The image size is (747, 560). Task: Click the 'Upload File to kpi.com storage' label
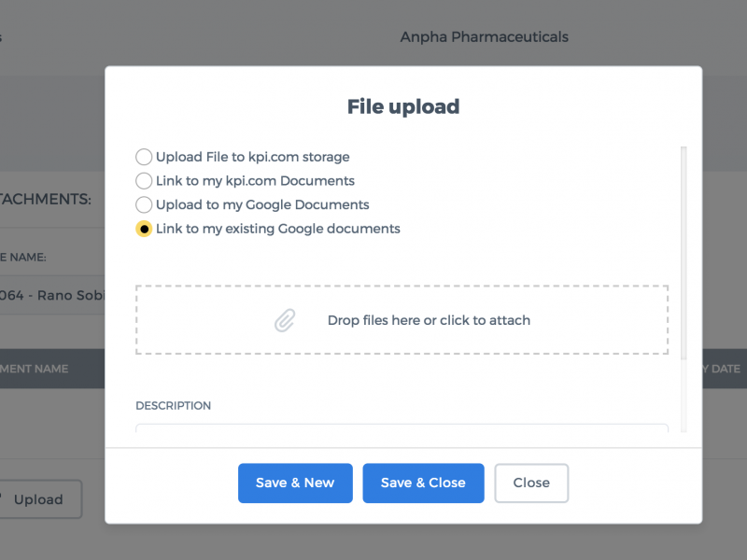click(252, 157)
